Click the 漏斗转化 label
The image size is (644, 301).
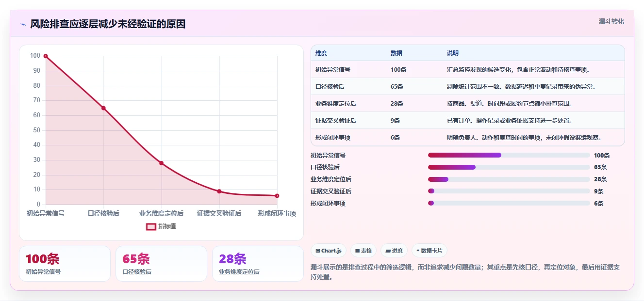(611, 22)
